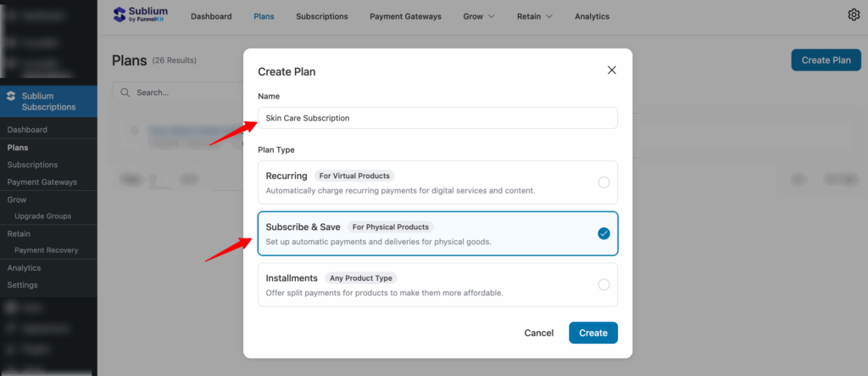This screenshot has width=868, height=376.
Task: Go to the Analytics top tab
Action: point(592,16)
